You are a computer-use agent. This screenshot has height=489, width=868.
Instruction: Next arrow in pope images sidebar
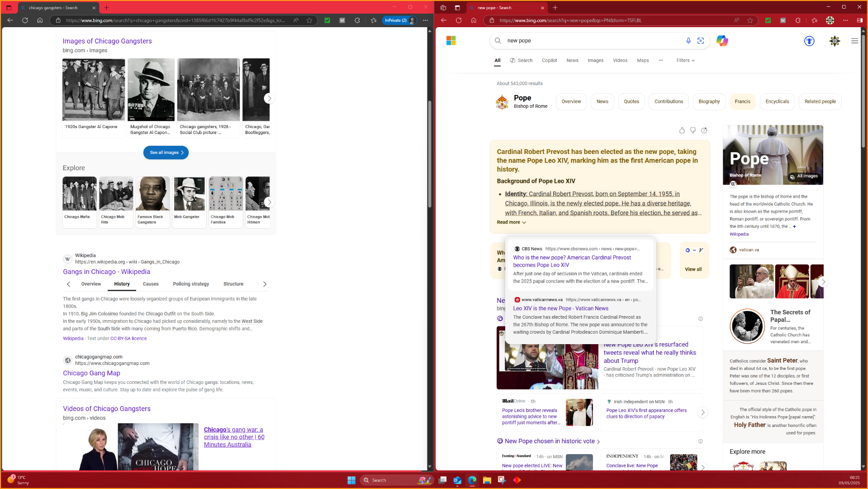click(823, 282)
